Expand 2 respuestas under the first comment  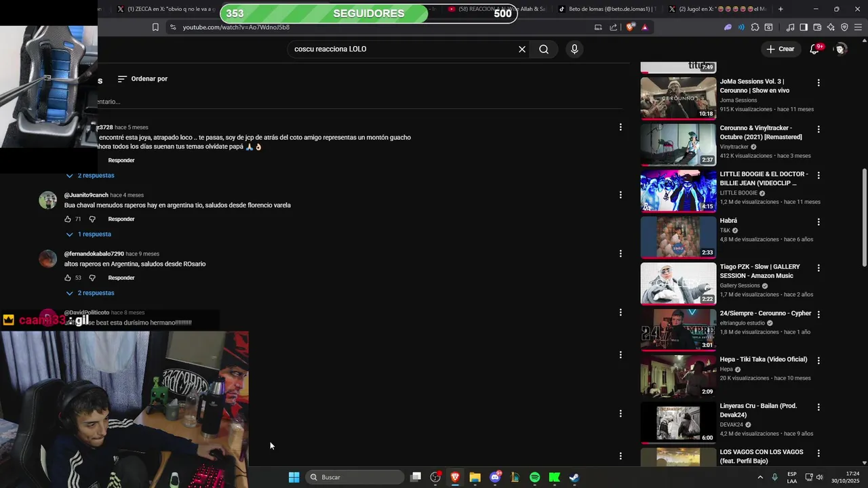[x=90, y=176]
